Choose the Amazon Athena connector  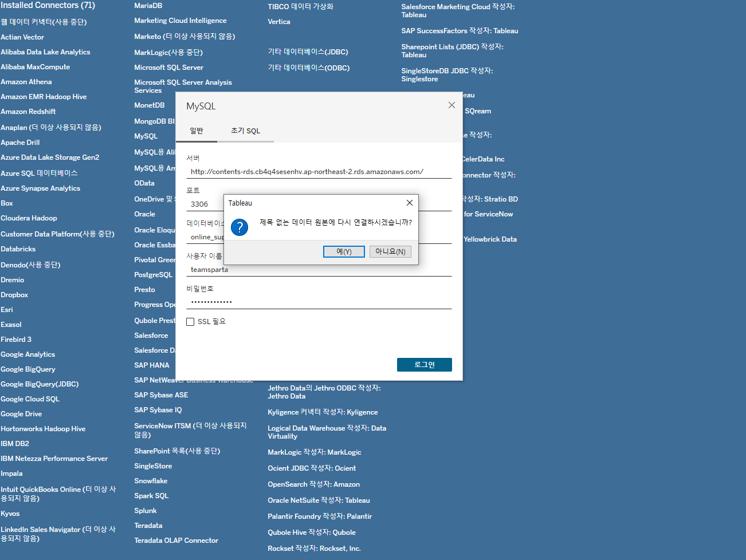pos(26,82)
